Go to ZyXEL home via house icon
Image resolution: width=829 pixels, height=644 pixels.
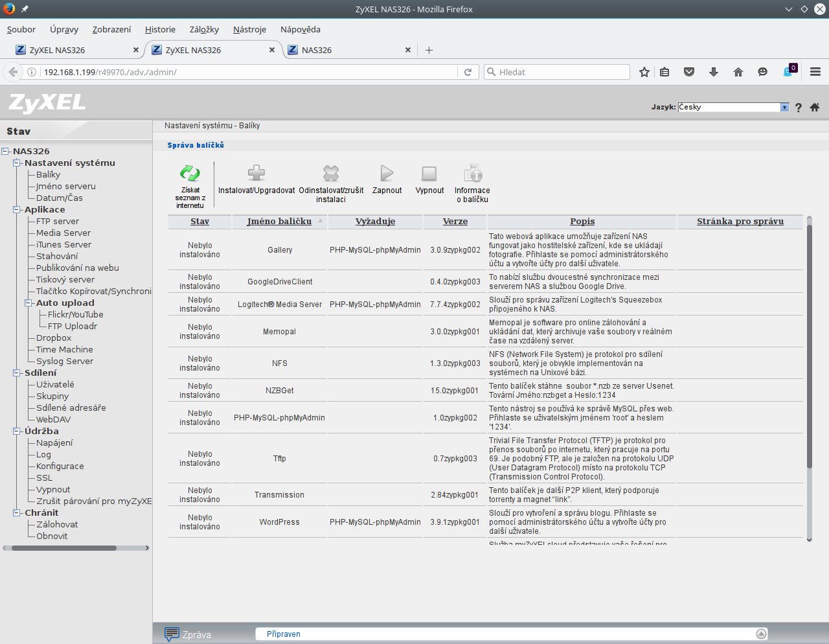815,108
